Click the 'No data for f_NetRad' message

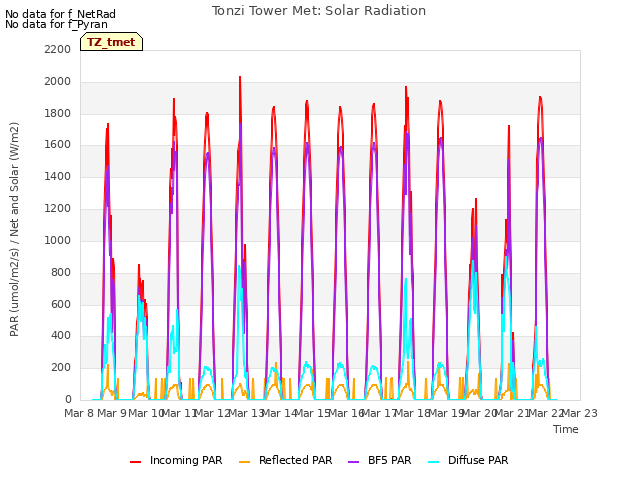pos(60,14)
